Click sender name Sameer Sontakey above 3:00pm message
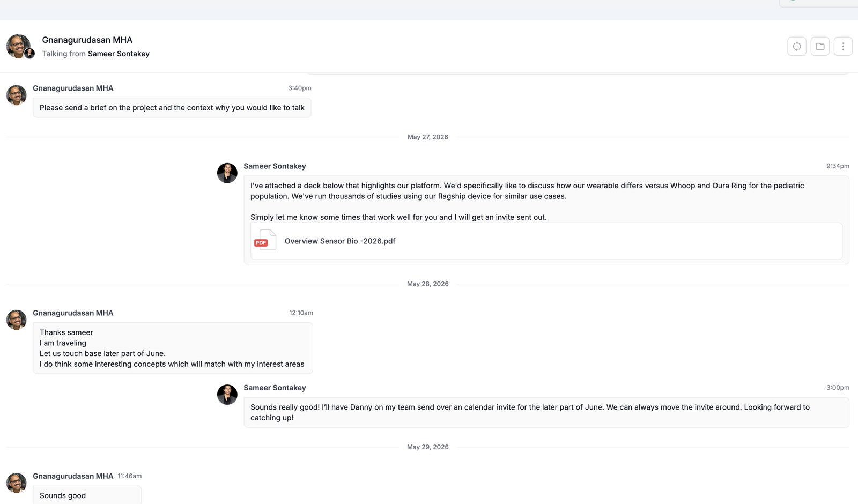 coord(275,388)
